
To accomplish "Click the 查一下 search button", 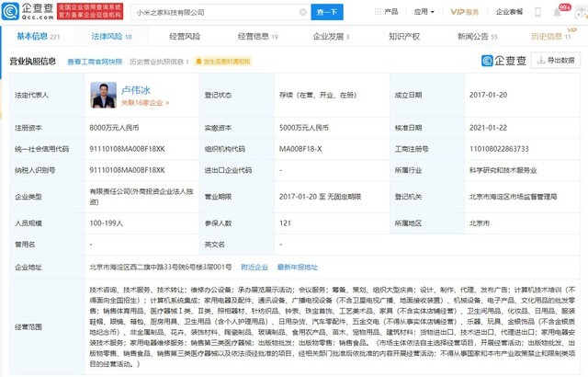I will point(327,12).
